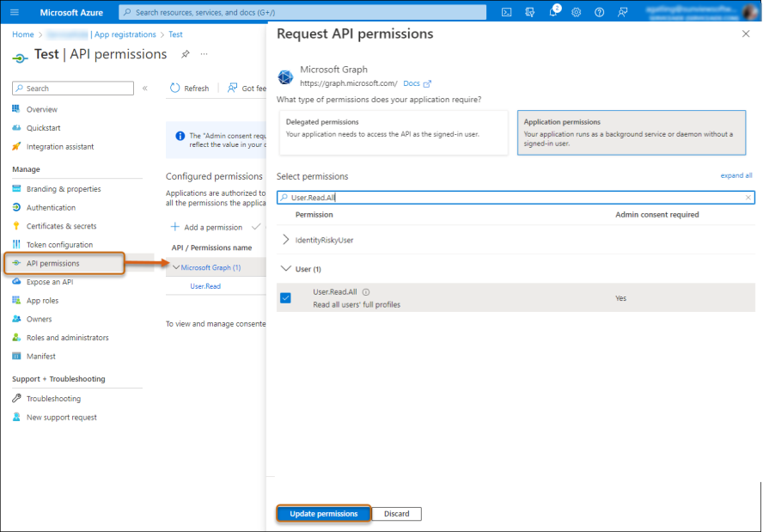Focus the top search resources box
Viewport: 763px width, 532px height.
(302, 12)
